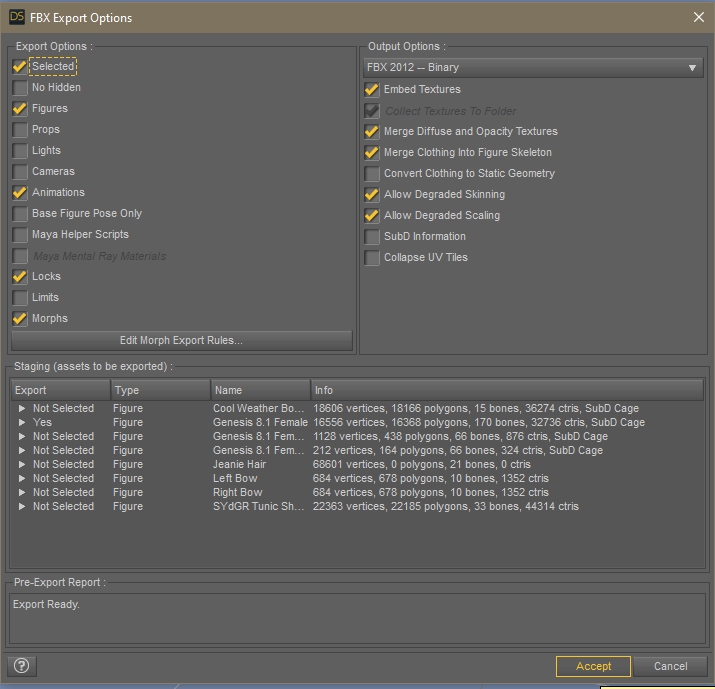Sort by the Export column header
Image resolution: width=715 pixels, height=689 pixels.
tap(61, 390)
